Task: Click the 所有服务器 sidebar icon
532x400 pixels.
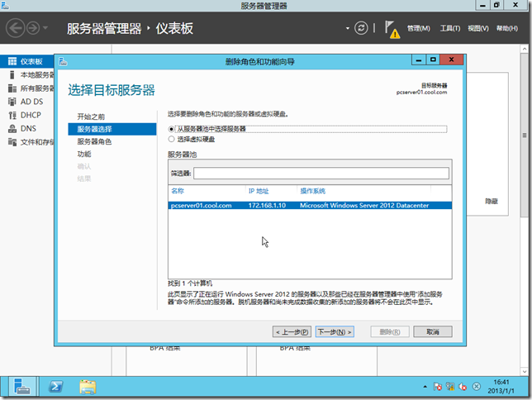Action: pyautogui.click(x=12, y=88)
